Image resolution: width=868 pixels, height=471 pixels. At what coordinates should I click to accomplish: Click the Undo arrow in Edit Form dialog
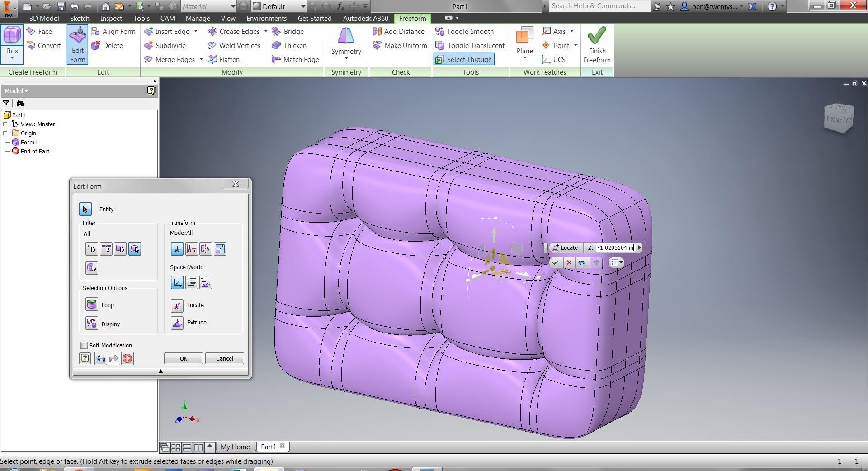pos(100,358)
